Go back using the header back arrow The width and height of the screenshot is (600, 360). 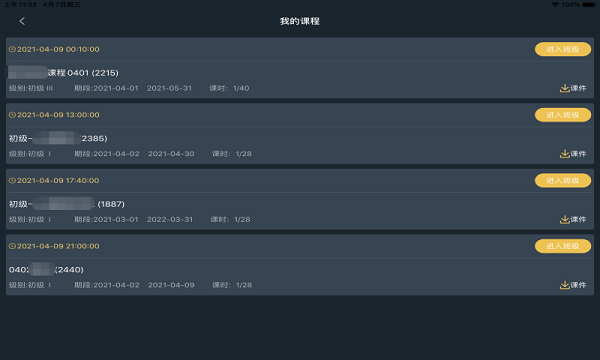pyautogui.click(x=22, y=21)
